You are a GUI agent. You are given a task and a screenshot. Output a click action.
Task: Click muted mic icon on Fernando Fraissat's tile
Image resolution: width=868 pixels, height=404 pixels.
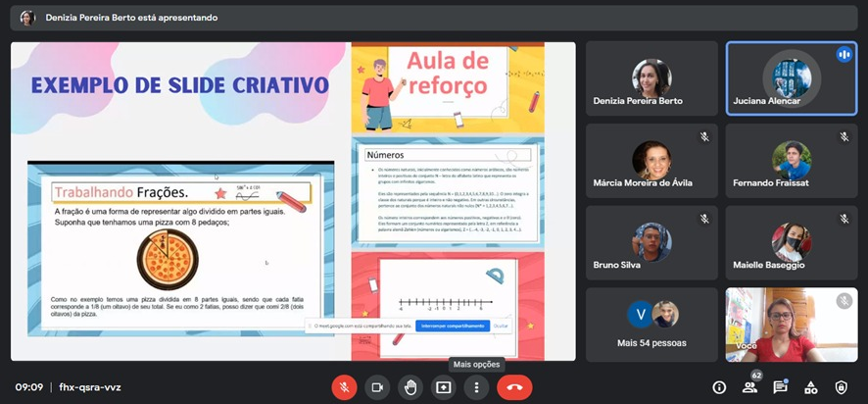point(844,136)
